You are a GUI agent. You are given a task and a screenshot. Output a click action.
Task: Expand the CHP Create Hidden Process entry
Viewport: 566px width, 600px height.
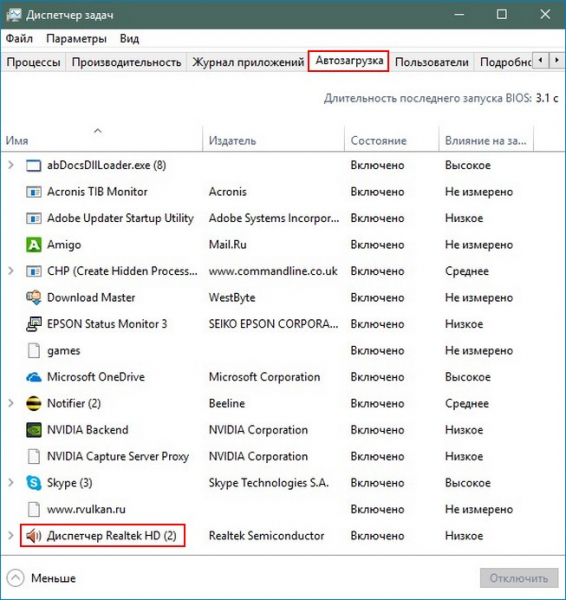click(x=11, y=271)
